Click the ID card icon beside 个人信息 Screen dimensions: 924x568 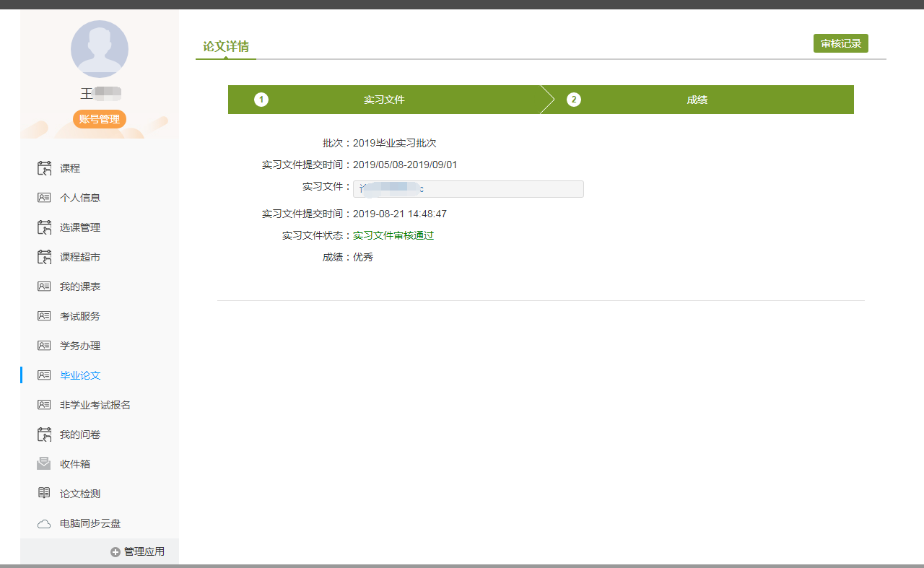[44, 198]
